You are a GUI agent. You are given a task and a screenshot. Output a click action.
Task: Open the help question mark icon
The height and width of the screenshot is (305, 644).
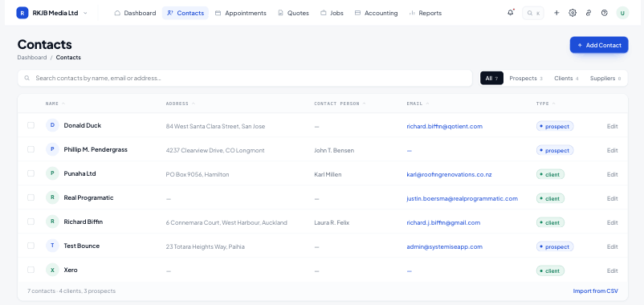click(x=604, y=13)
